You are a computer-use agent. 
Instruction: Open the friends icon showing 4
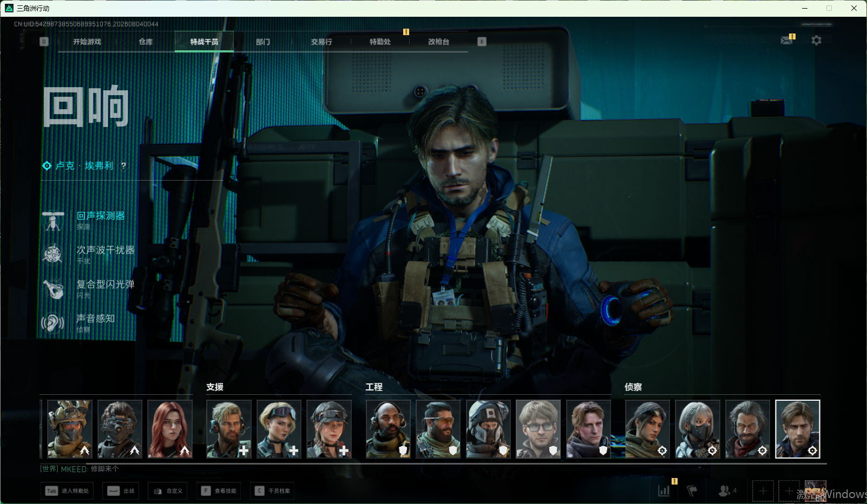coord(727,491)
